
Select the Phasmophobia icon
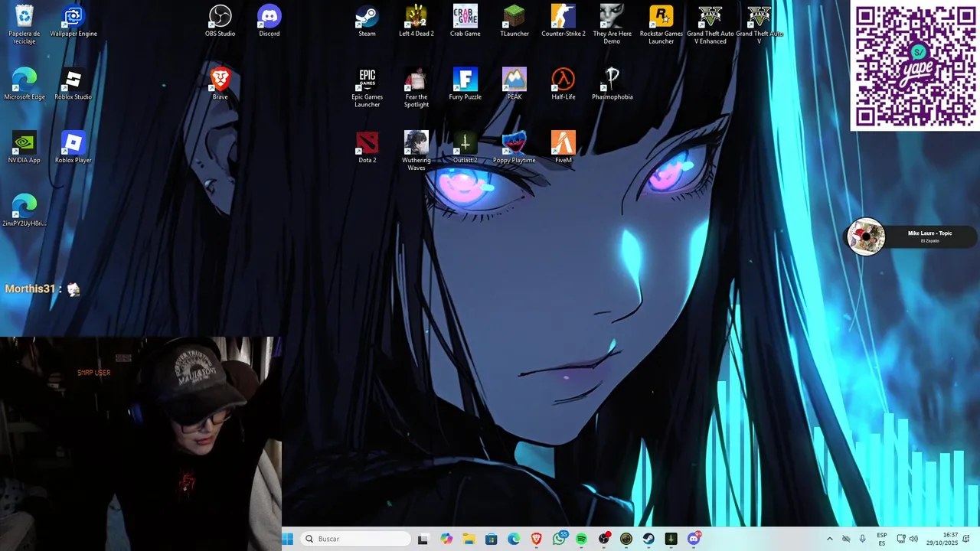pos(612,84)
